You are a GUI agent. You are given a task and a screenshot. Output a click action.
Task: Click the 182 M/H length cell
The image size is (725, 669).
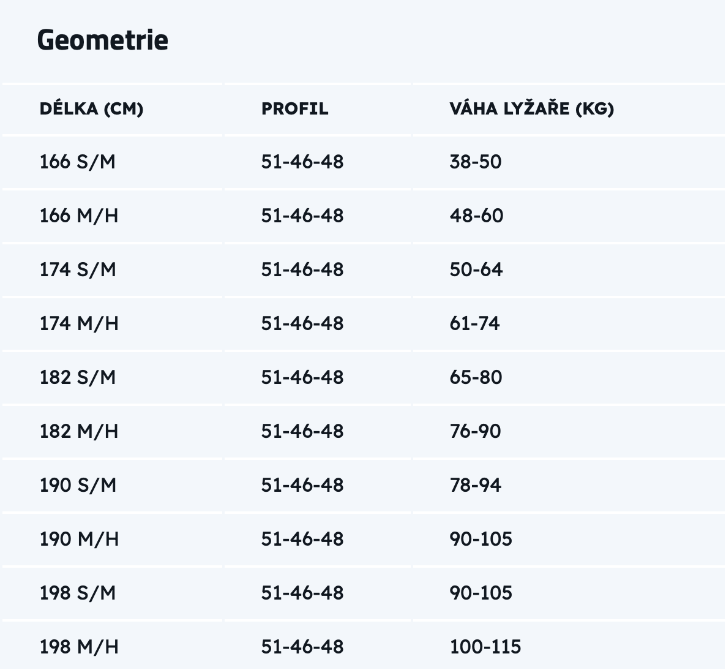pyautogui.click(x=79, y=432)
